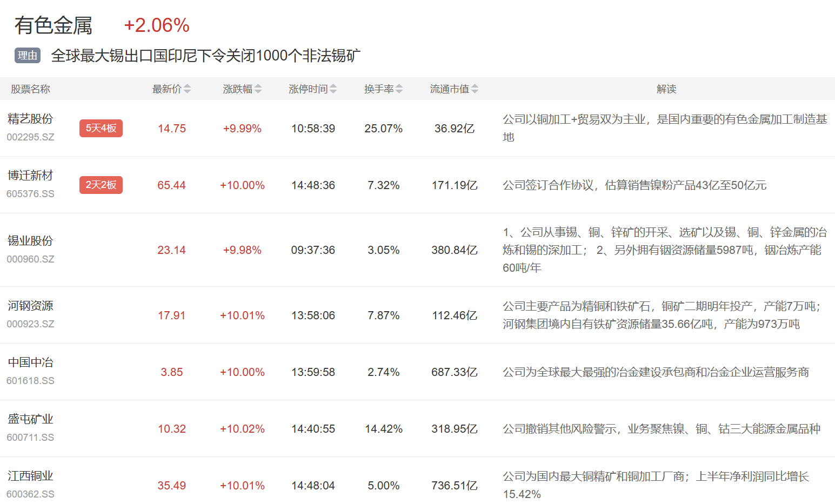Screen dimensions: 835x504
Task: Click the 2天2板 badge
Action: tap(101, 185)
